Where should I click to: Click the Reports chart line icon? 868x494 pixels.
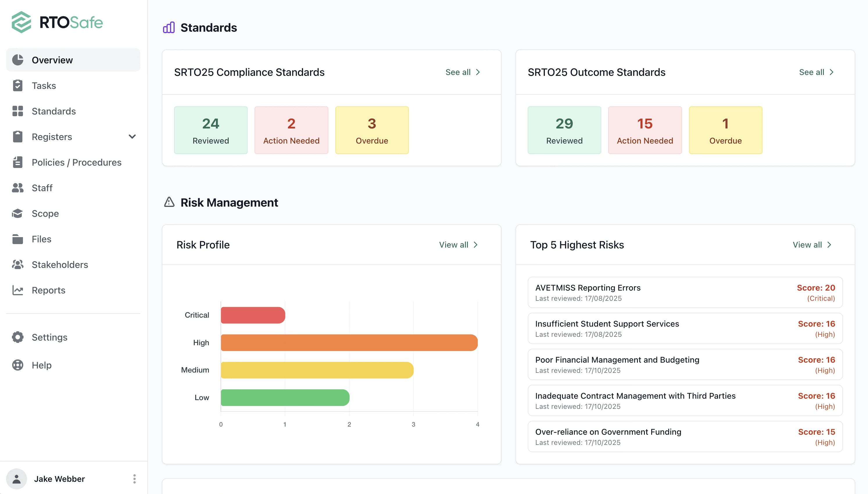[18, 290]
